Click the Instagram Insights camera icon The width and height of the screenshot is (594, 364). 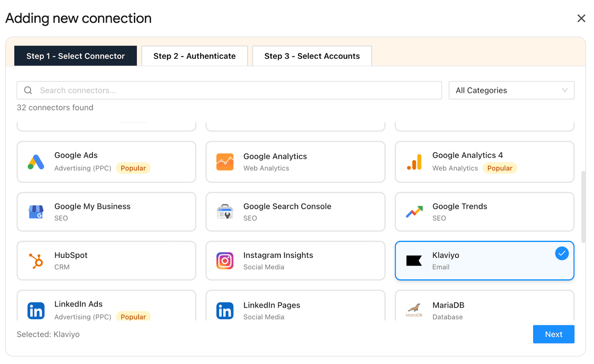pyautogui.click(x=225, y=260)
